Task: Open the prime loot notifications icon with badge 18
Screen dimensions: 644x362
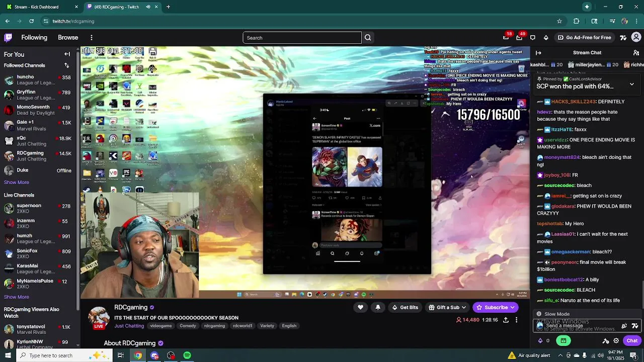Action: (x=506, y=37)
